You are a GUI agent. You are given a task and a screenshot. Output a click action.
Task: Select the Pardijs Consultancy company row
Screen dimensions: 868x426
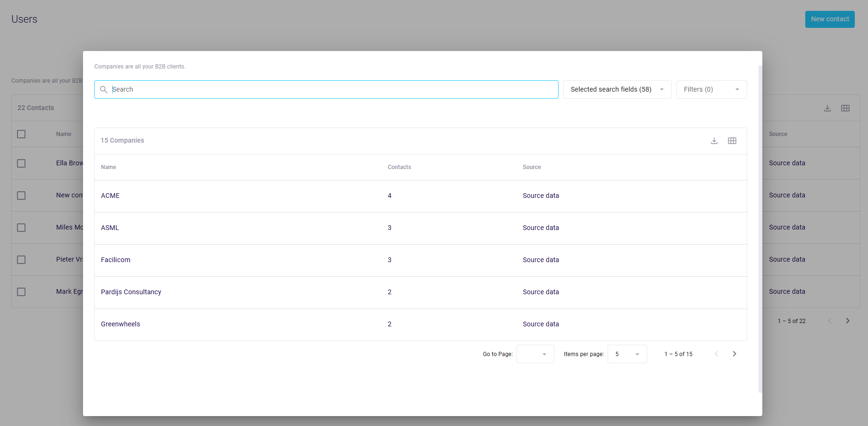[420, 292]
